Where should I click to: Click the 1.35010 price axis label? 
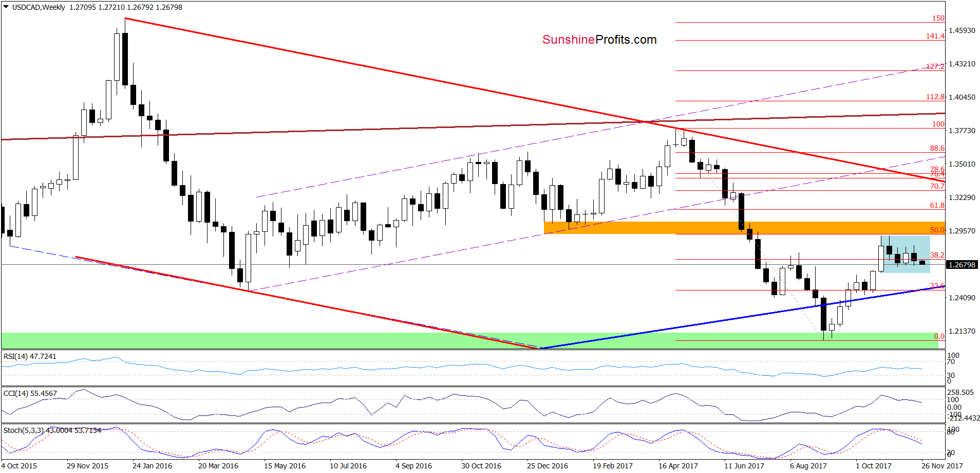point(962,164)
